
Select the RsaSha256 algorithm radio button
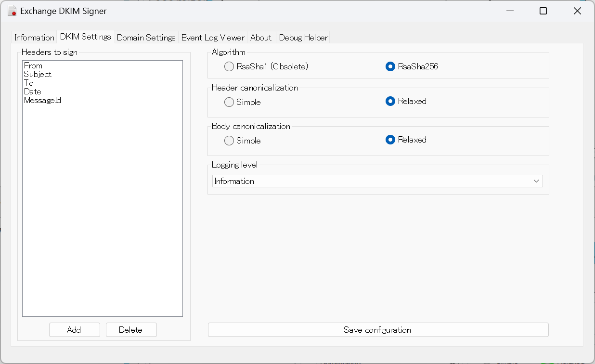pyautogui.click(x=412, y=66)
